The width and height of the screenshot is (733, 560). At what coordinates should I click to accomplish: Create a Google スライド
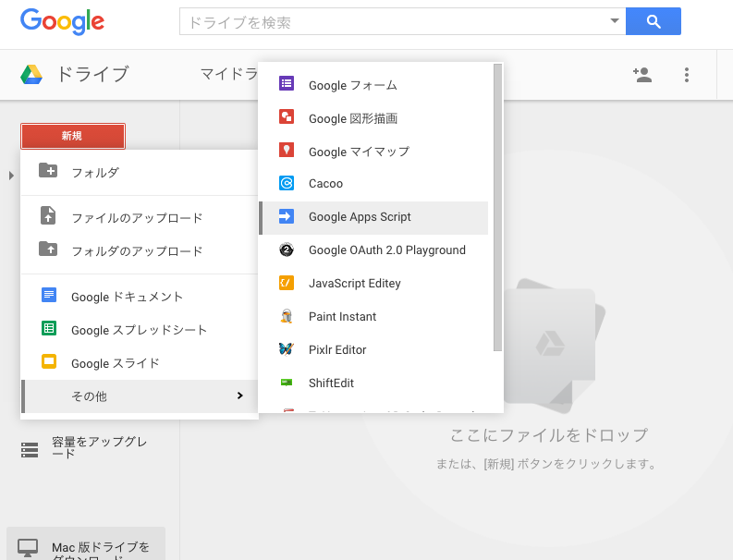(x=140, y=363)
